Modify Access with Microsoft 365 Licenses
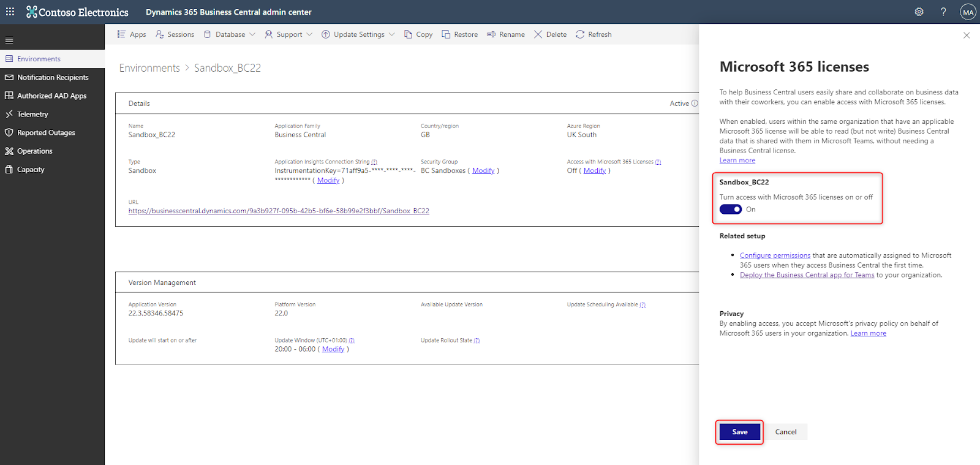Viewport: 980px width, 465px height. 595,170
